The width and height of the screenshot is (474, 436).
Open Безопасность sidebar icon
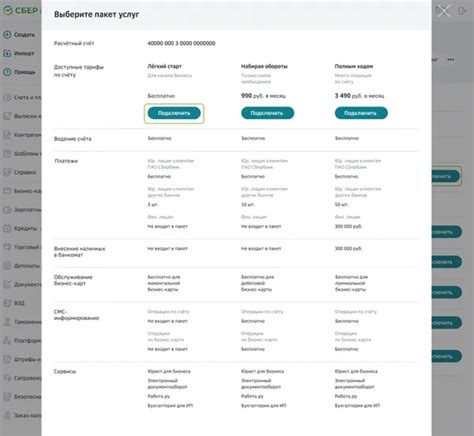coord(7,397)
